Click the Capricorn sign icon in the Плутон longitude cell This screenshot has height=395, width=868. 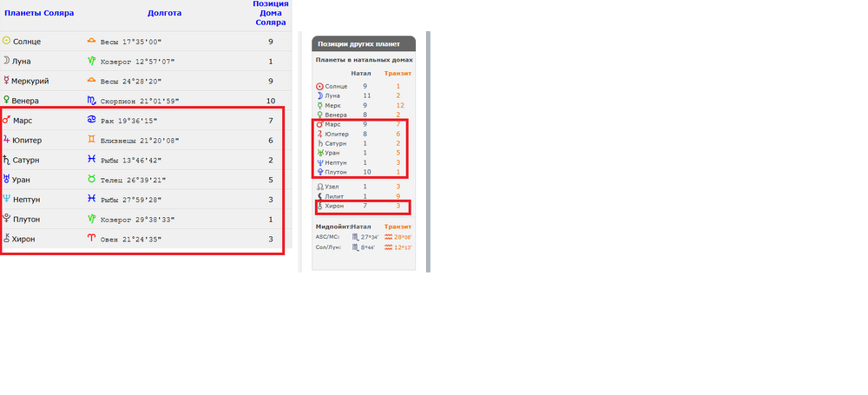tap(91, 219)
